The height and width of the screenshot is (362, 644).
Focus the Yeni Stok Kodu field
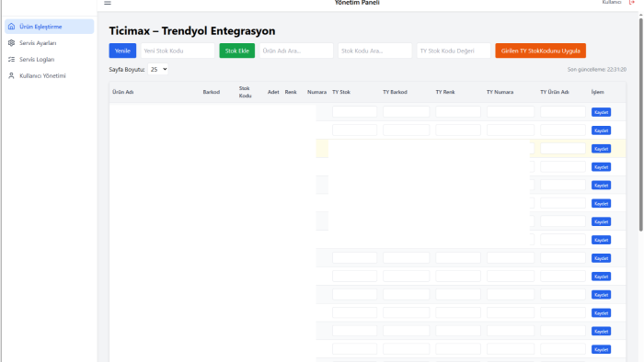(x=178, y=51)
